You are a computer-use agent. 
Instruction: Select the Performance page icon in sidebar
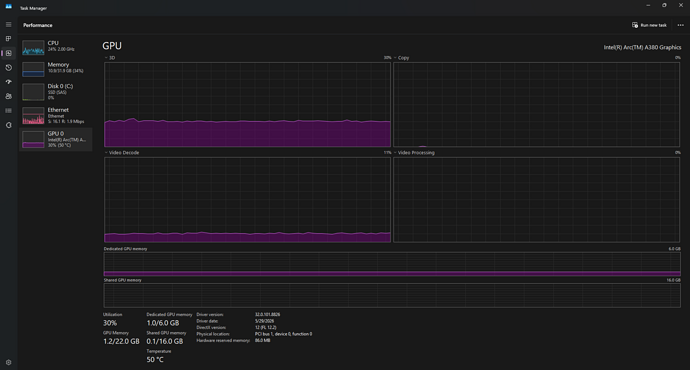click(x=8, y=53)
